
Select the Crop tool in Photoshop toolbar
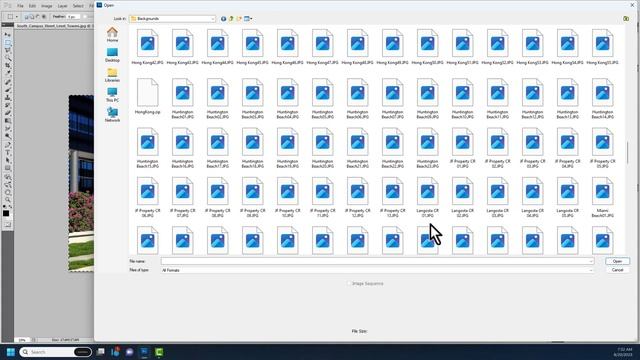pyautogui.click(x=7, y=66)
